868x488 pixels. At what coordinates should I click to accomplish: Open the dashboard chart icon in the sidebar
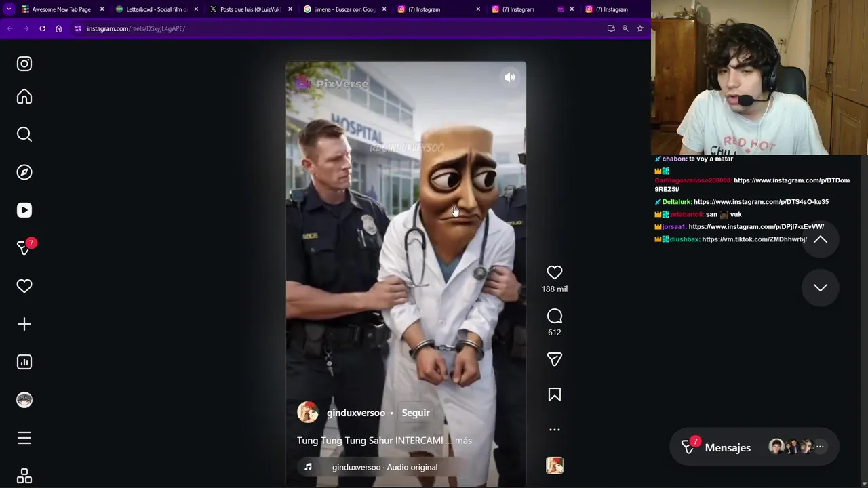point(24,362)
